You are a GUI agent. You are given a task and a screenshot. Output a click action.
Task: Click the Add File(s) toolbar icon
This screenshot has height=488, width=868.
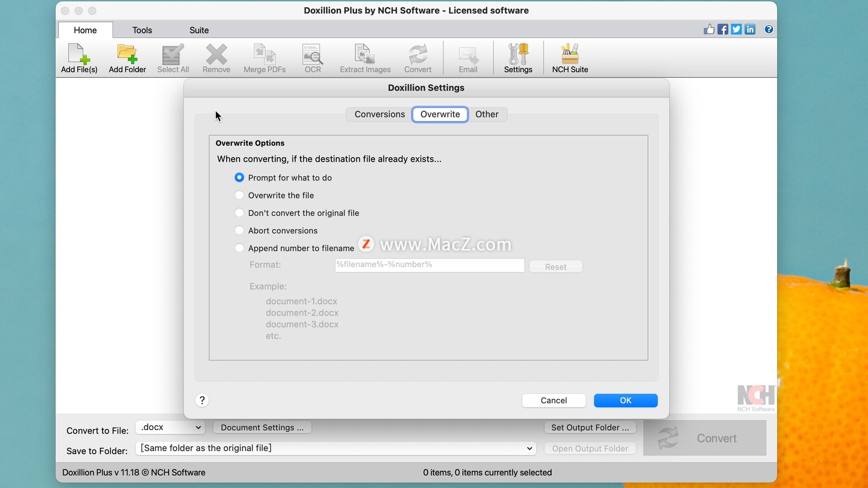(x=79, y=58)
